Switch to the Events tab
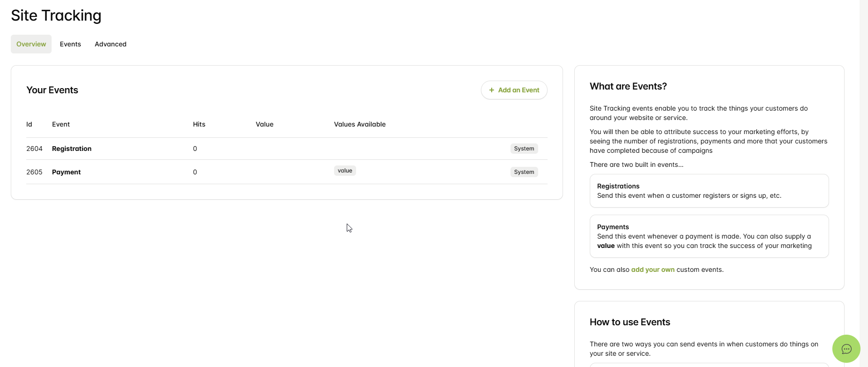 [70, 44]
